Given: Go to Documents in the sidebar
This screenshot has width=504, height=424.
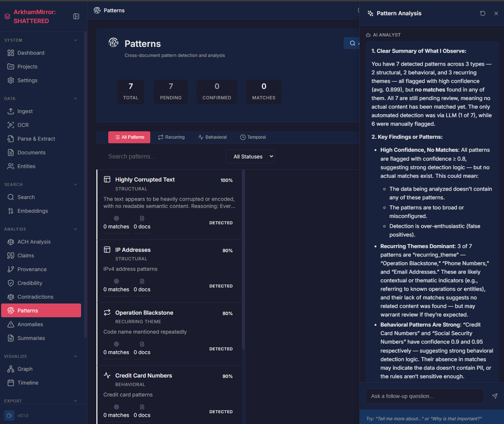Looking at the screenshot, I should tap(41, 152).
